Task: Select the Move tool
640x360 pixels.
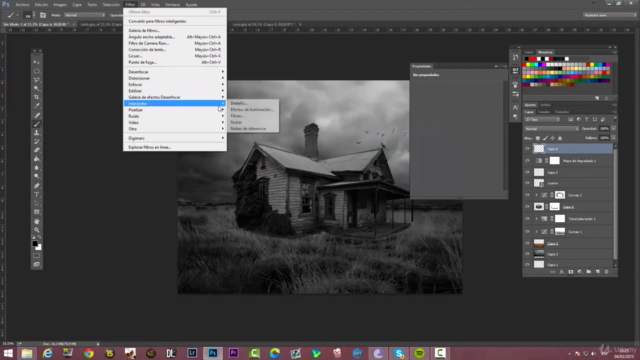Action: (x=37, y=62)
